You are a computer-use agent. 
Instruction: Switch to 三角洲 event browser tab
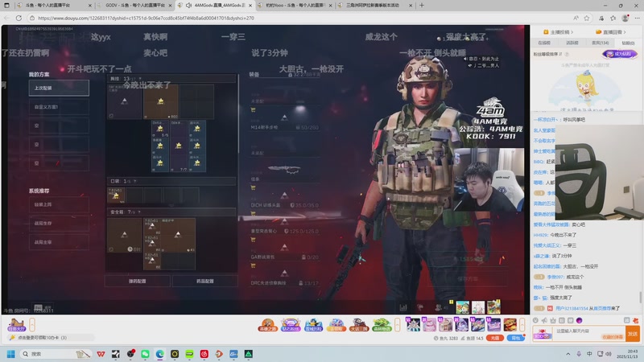pyautogui.click(x=374, y=6)
